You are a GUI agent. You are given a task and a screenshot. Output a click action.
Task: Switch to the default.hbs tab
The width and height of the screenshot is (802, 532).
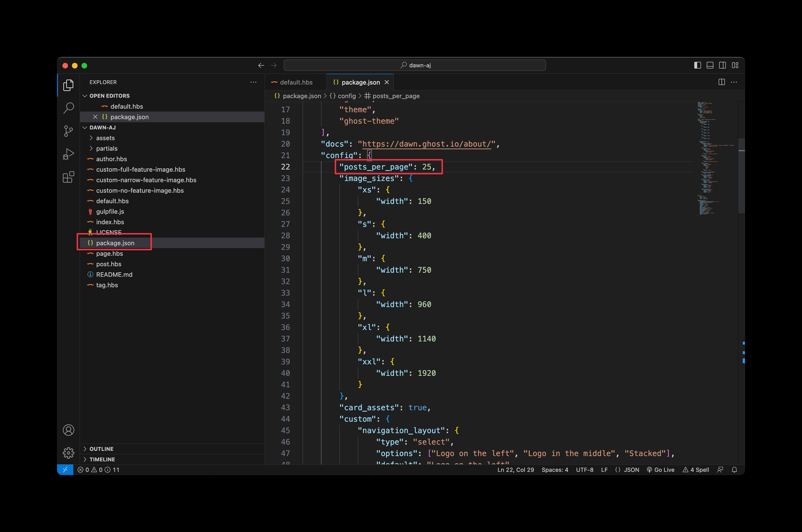tap(296, 82)
